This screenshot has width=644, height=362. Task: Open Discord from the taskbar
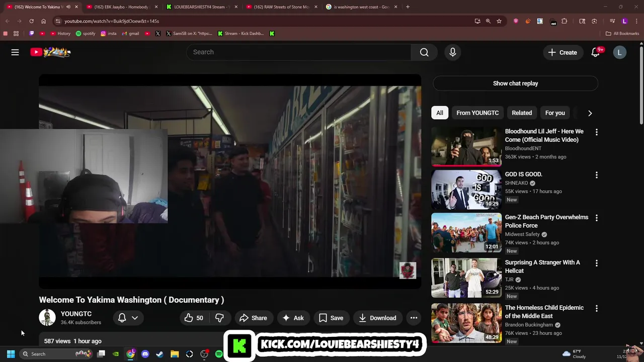coord(145,354)
